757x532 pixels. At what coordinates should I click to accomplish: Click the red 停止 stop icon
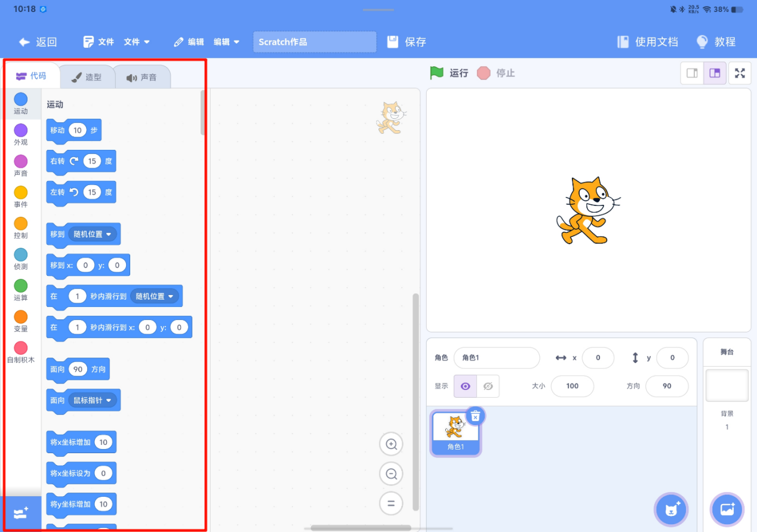coord(484,73)
